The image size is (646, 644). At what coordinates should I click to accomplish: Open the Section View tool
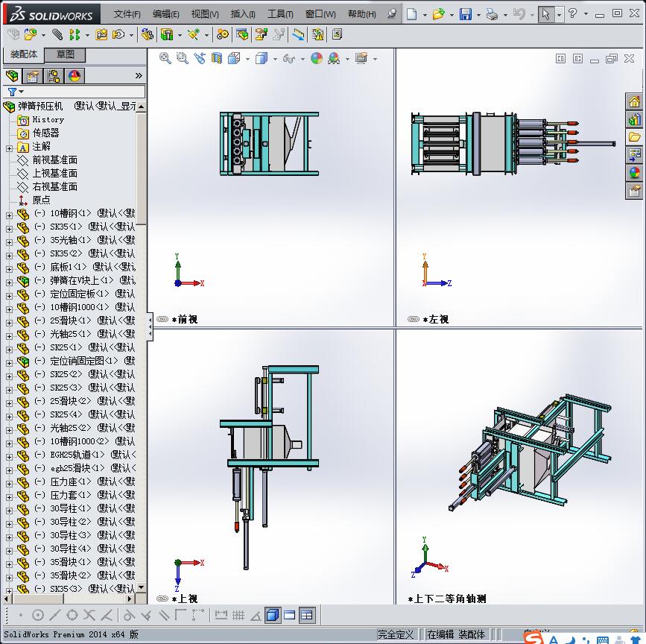pyautogui.click(x=217, y=58)
